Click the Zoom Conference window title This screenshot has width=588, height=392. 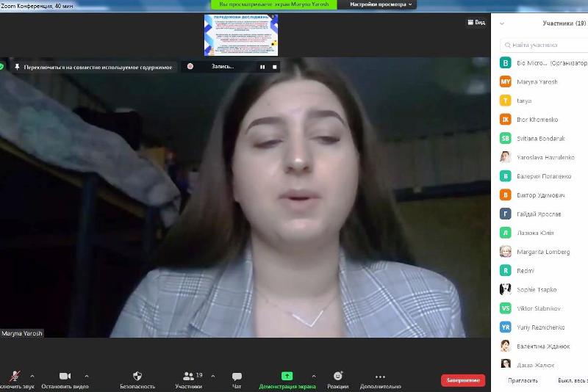(x=37, y=6)
